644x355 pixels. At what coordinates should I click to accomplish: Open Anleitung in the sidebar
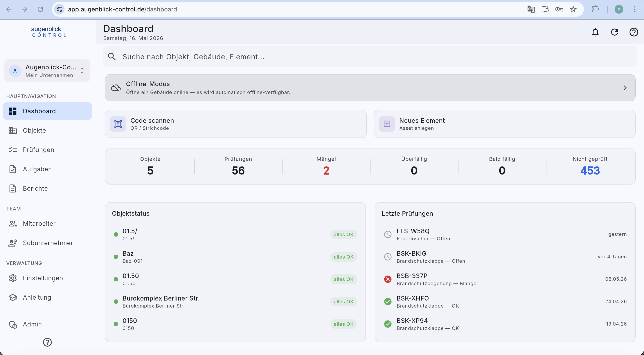pos(47,297)
